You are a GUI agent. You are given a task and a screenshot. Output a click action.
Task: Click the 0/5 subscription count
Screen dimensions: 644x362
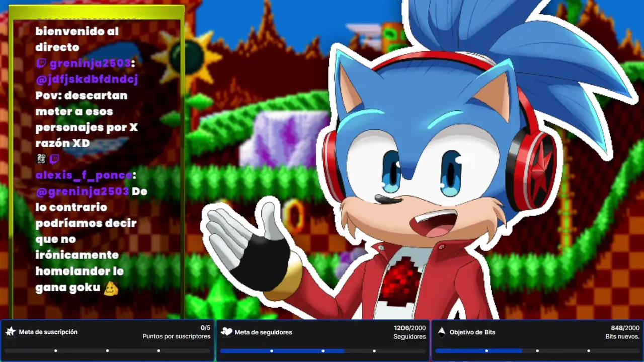(x=205, y=328)
